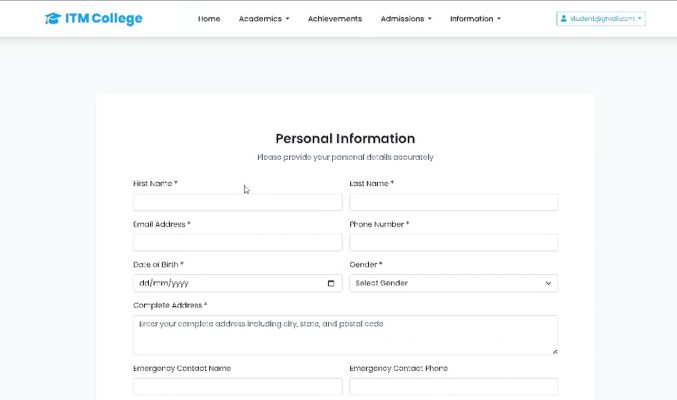Click the ITM College brand link
This screenshot has width=677, height=400.
103,19
